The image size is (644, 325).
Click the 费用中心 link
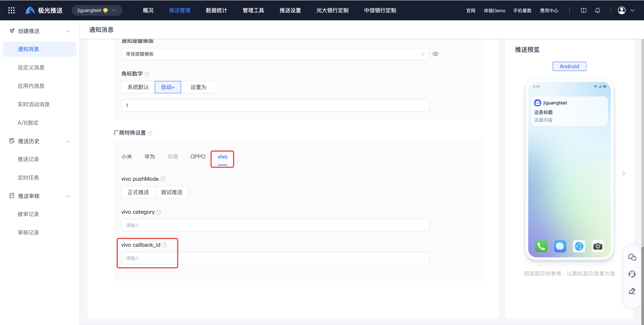pos(549,11)
